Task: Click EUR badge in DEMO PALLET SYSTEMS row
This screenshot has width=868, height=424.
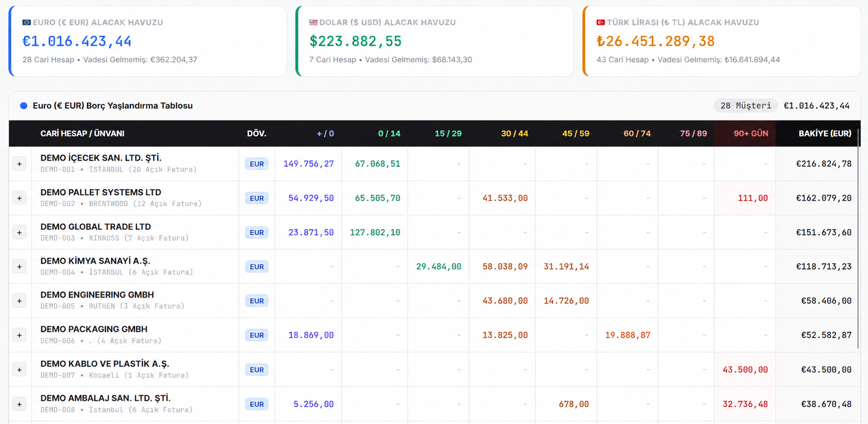Action: coord(257,198)
